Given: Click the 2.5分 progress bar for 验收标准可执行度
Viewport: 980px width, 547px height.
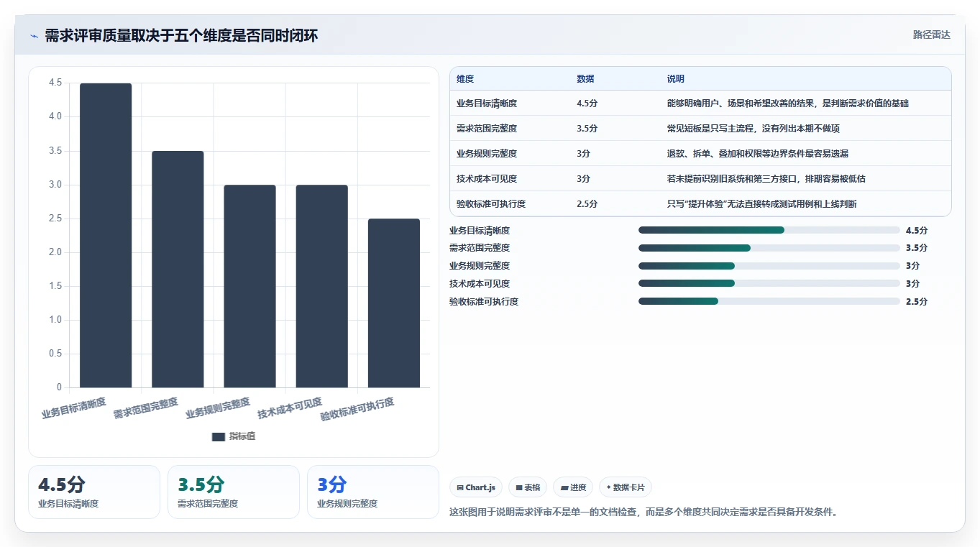Looking at the screenshot, I should click(769, 301).
